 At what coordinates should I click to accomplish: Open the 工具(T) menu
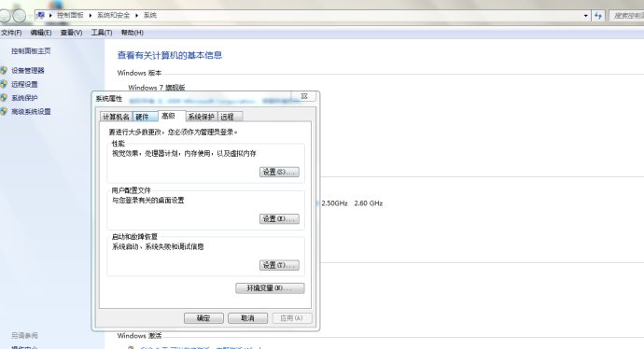tap(102, 33)
